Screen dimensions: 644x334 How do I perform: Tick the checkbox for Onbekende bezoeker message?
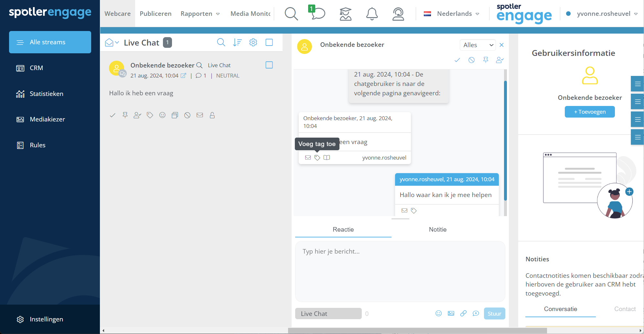coord(269,65)
